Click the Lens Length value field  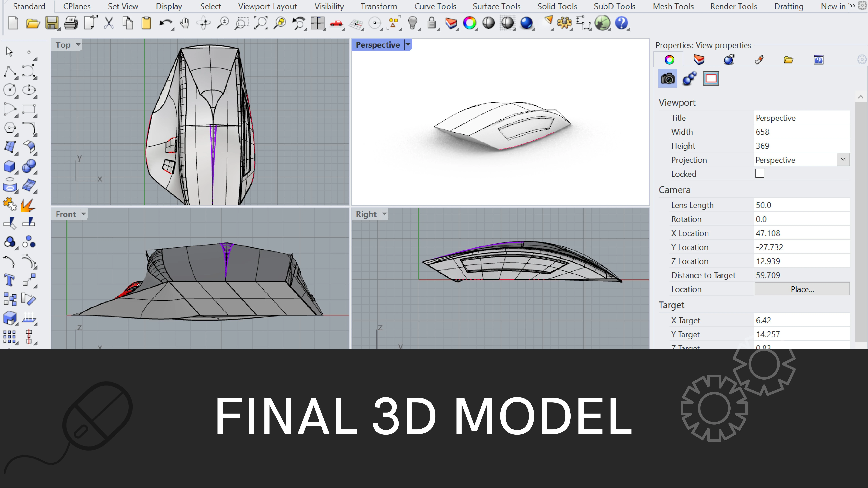click(x=802, y=205)
